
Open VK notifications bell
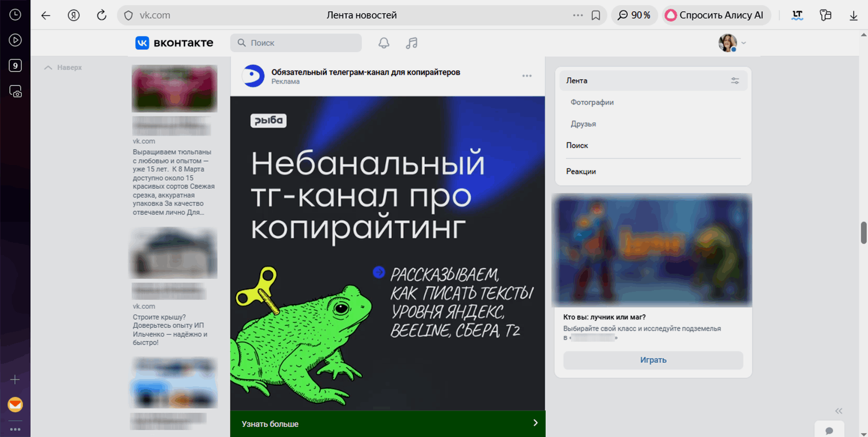pyautogui.click(x=384, y=43)
